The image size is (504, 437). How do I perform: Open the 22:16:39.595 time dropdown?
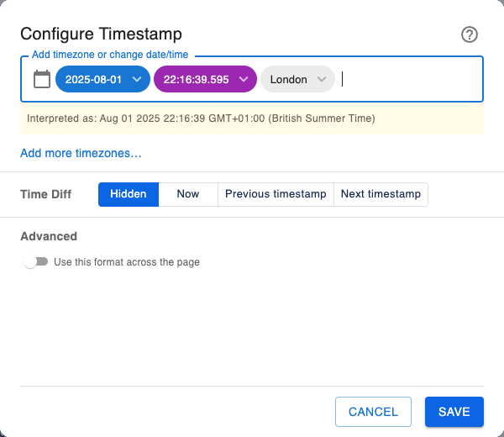(206, 79)
